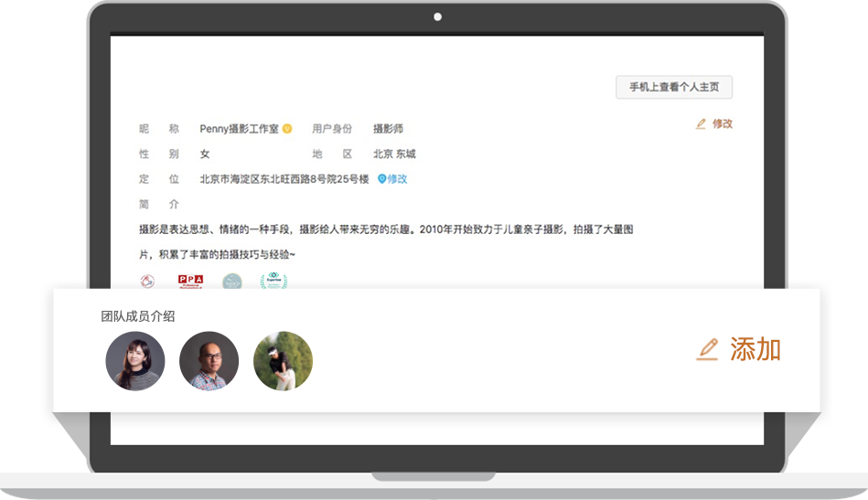Click the first red circular certification badge
The width and height of the screenshot is (868, 500).
pyautogui.click(x=147, y=282)
